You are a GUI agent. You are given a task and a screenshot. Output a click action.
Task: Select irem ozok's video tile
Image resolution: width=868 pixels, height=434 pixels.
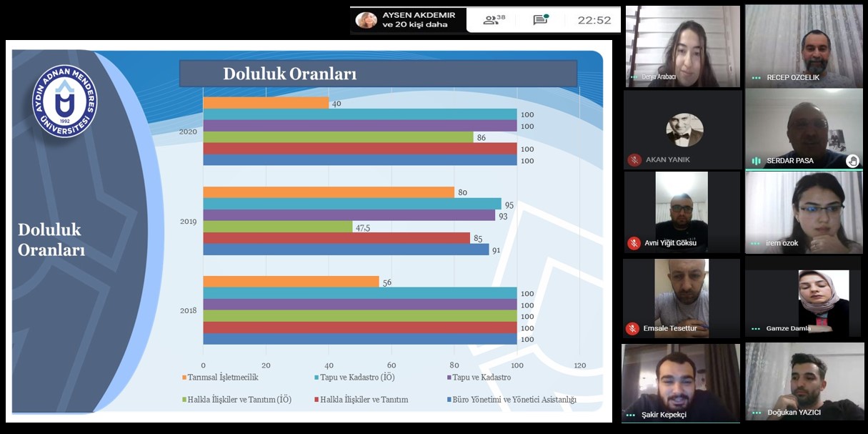[x=804, y=212]
